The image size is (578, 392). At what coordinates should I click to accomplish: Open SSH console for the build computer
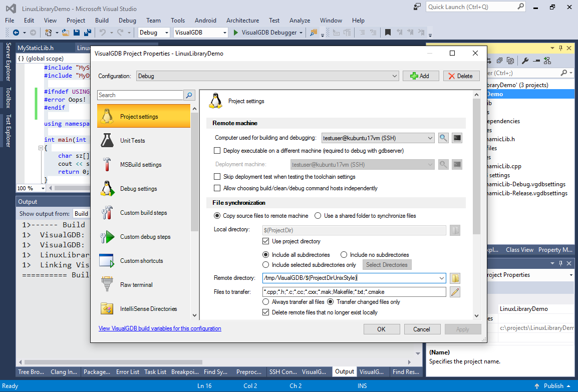pyautogui.click(x=457, y=138)
